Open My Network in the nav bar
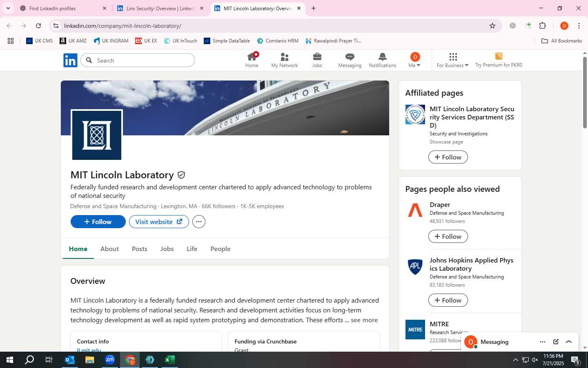The width and height of the screenshot is (588, 368). click(285, 60)
